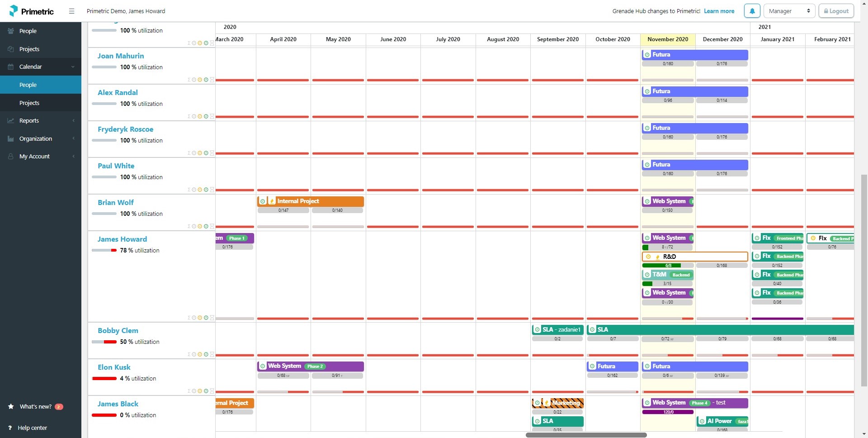Image resolution: width=868 pixels, height=438 pixels.
Task: Expand the My Account menu section
Action: tap(41, 157)
